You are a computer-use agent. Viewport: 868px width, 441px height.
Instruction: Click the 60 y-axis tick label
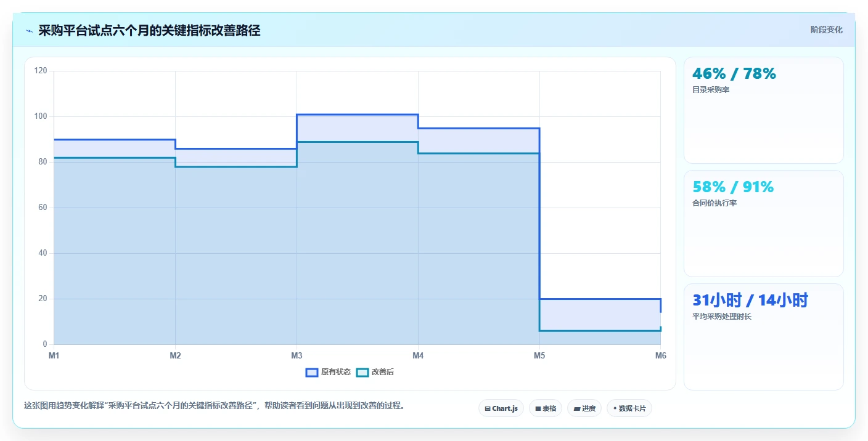[43, 208]
